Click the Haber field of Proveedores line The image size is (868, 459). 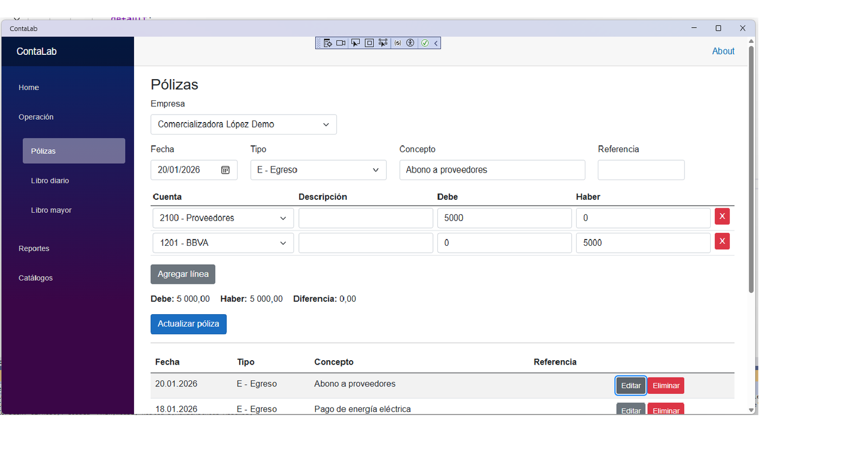[x=643, y=218]
